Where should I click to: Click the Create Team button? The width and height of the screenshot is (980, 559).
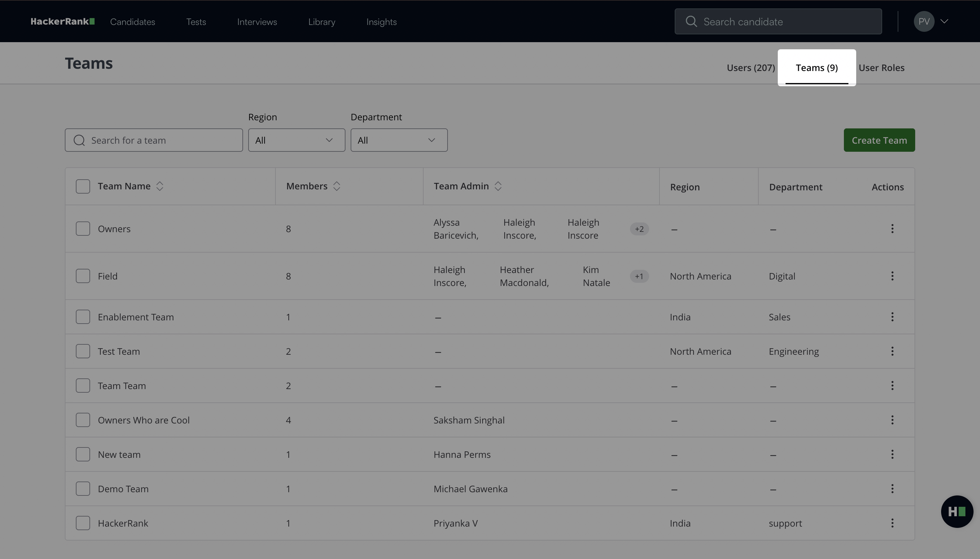(879, 140)
